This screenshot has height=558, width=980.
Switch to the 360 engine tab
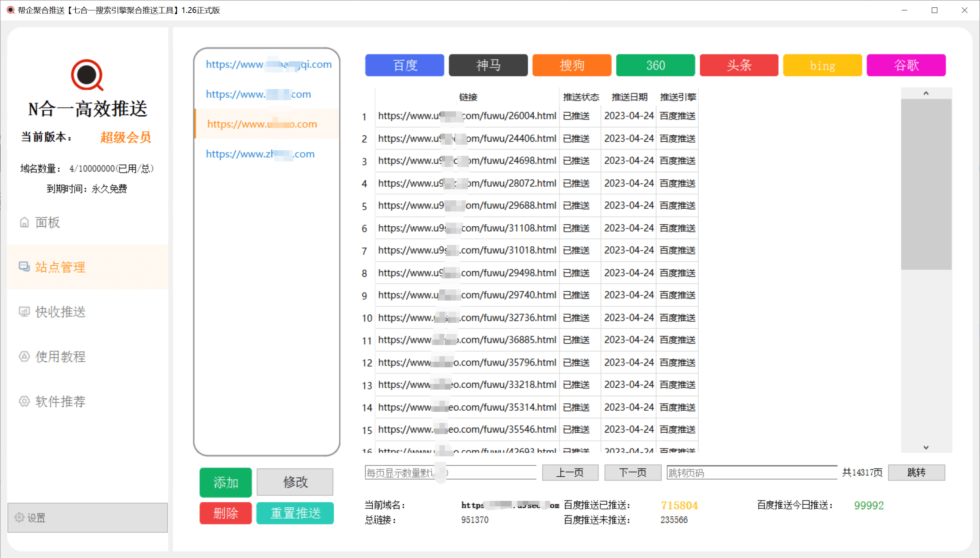pos(656,65)
